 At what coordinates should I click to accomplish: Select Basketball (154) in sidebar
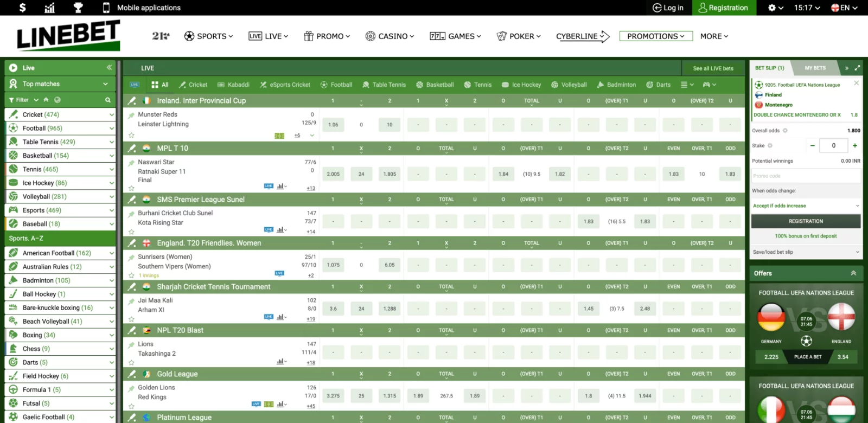click(x=60, y=156)
